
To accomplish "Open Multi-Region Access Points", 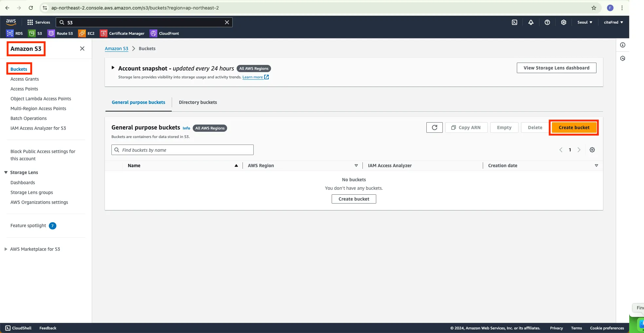I will tap(38, 108).
